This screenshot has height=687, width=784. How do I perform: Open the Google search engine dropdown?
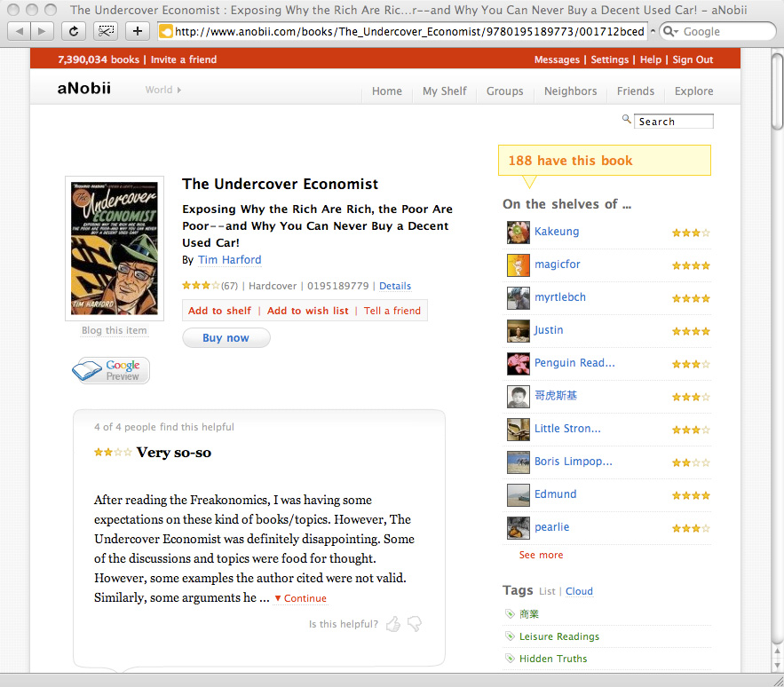coord(670,31)
